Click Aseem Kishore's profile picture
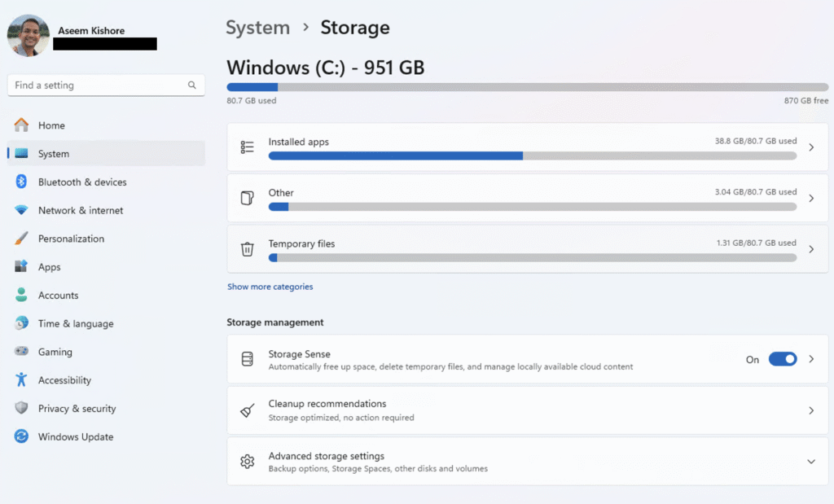Screen dimensions: 834x504 27,35
